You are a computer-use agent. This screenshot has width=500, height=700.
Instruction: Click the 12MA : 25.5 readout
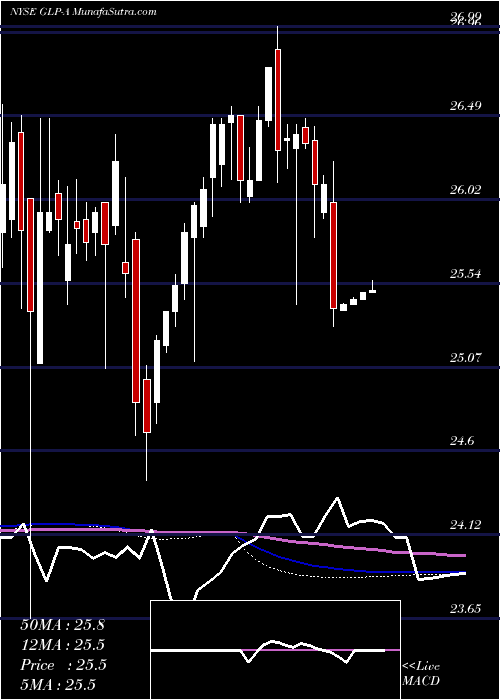click(x=63, y=645)
